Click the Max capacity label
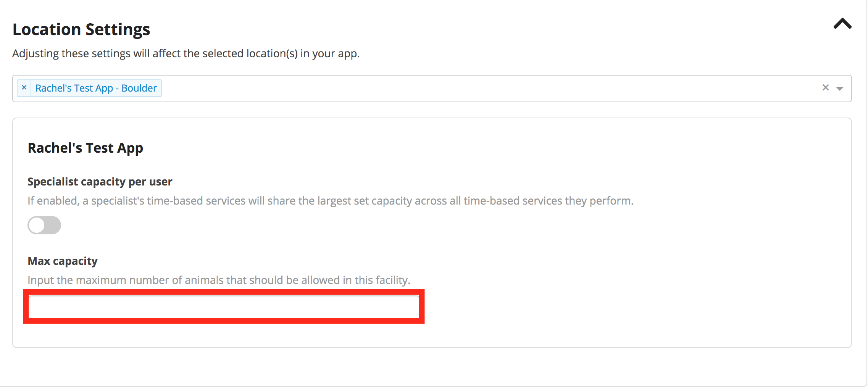This screenshot has width=868, height=387. tap(62, 261)
